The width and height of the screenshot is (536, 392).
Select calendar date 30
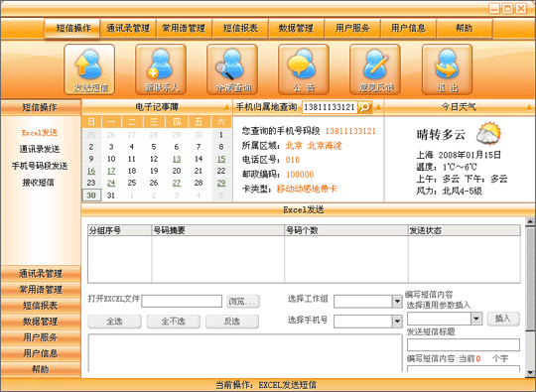[91, 196]
